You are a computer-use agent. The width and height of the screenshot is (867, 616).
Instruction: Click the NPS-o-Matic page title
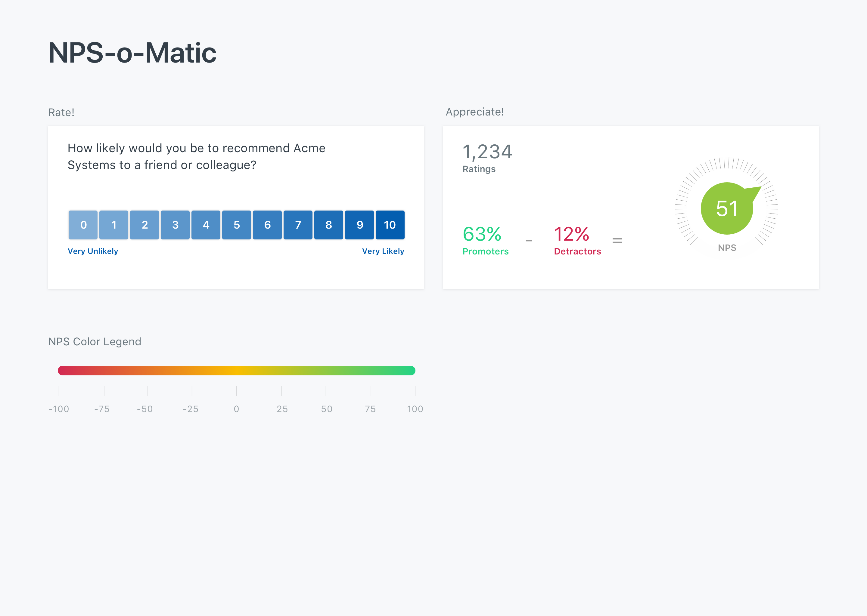pyautogui.click(x=132, y=53)
